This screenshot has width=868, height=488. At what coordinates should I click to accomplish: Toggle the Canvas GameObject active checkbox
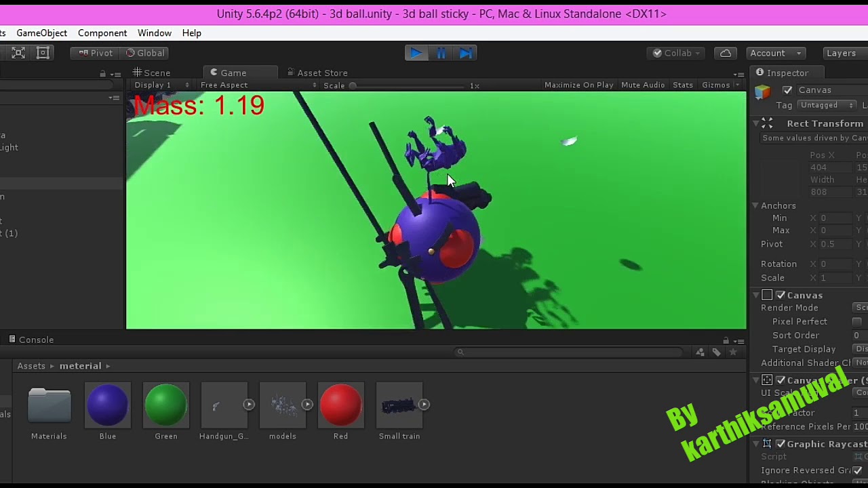click(787, 90)
